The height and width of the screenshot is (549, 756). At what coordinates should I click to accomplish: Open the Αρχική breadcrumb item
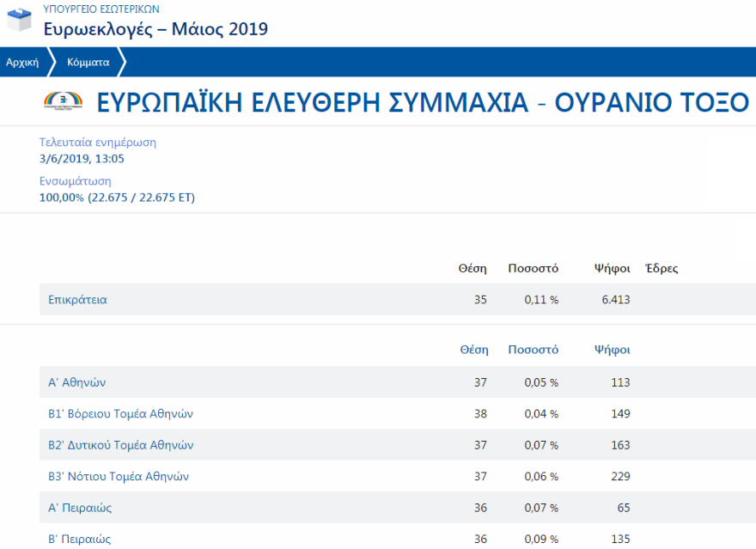point(23,62)
